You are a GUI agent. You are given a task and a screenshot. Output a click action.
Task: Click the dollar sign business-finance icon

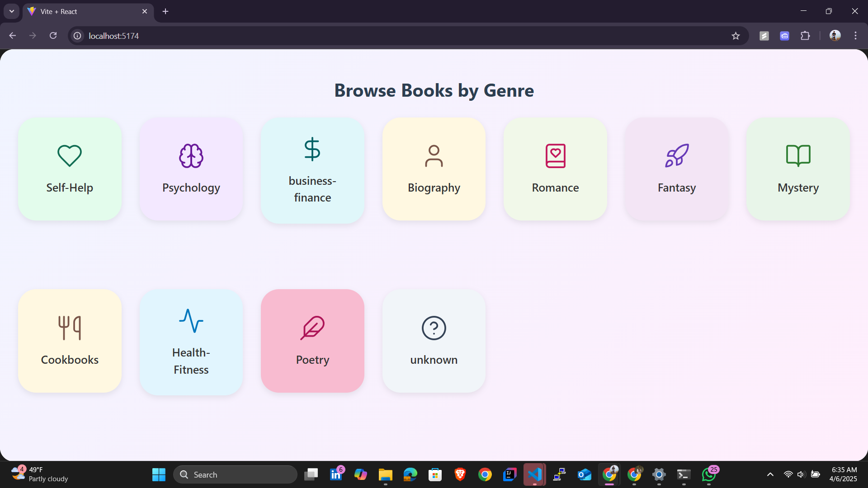312,149
